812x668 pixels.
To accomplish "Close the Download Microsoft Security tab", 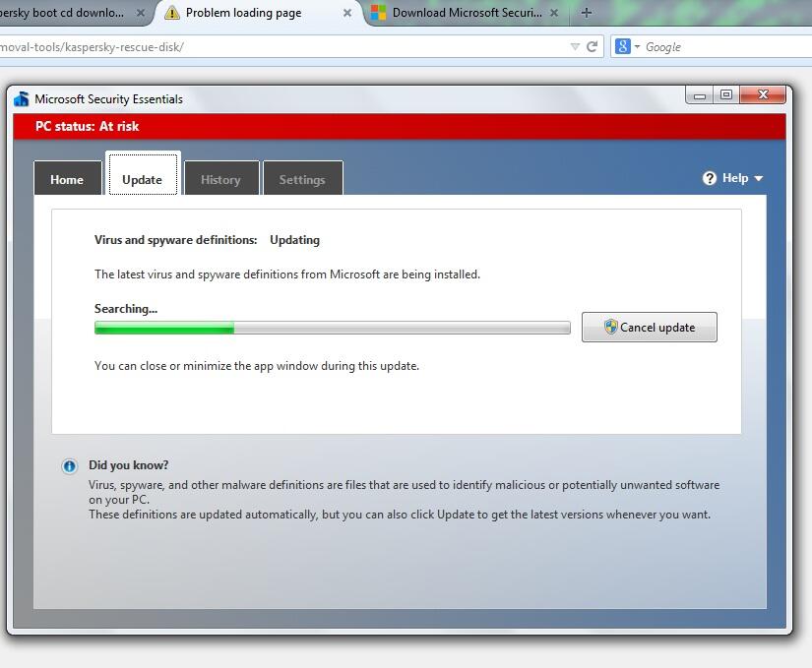I will coord(553,13).
